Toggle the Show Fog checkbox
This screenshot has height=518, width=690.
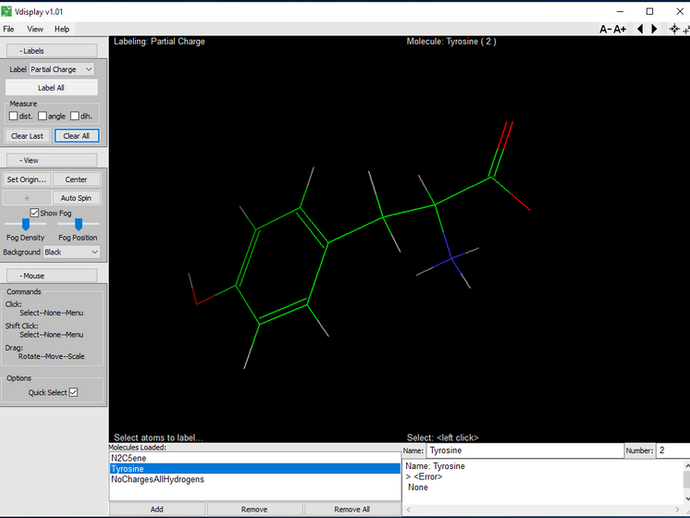tap(34, 213)
